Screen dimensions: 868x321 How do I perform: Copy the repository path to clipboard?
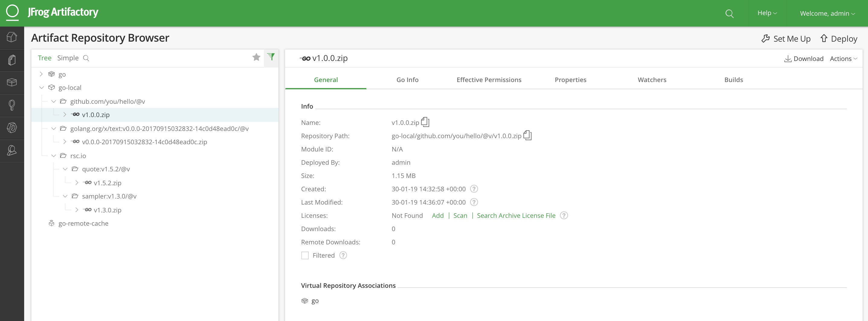[x=527, y=135]
